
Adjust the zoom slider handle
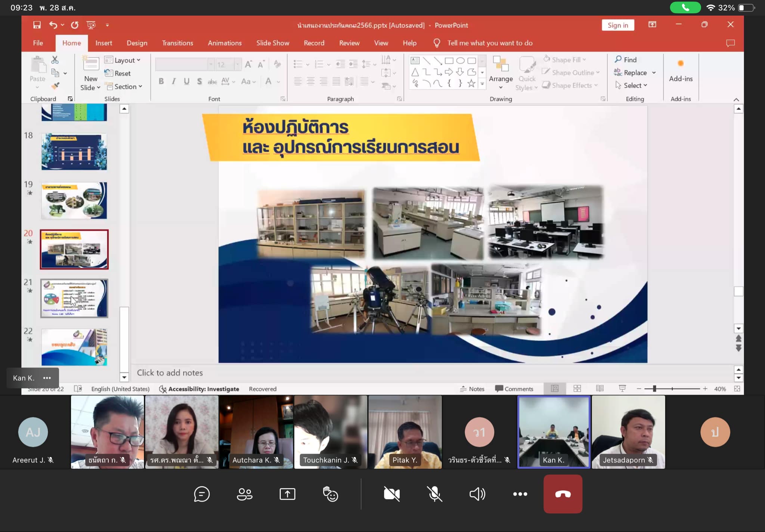click(x=654, y=389)
